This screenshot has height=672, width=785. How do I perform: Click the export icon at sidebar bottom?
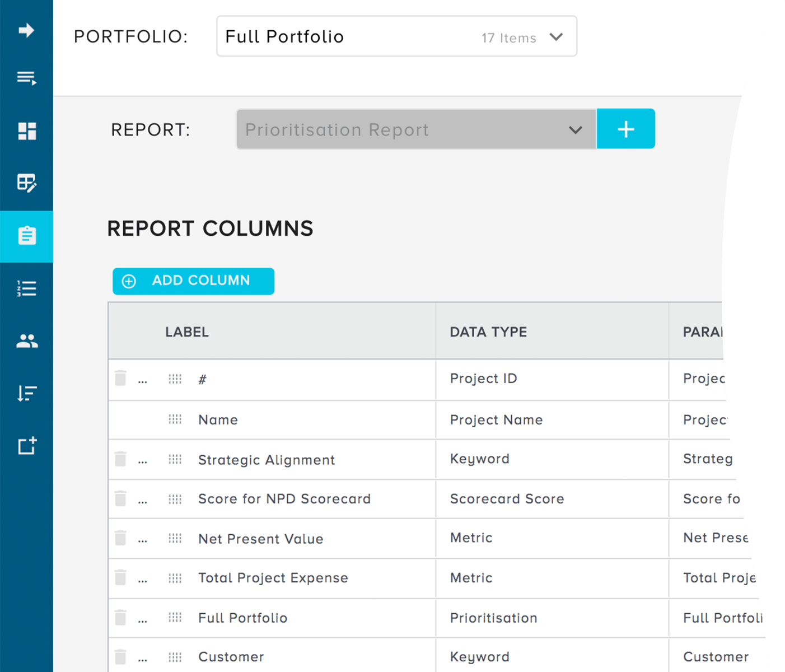coord(26,446)
